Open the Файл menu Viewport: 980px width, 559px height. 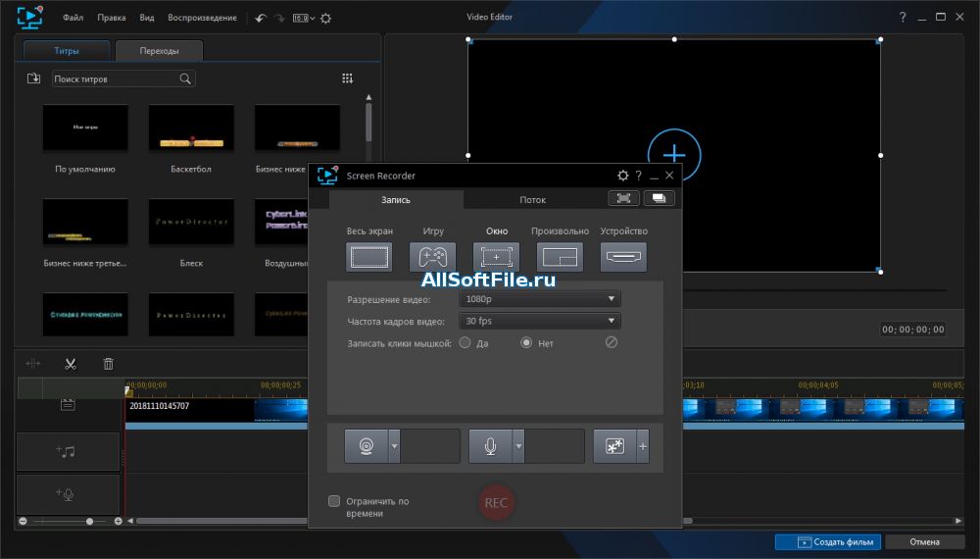coord(73,18)
